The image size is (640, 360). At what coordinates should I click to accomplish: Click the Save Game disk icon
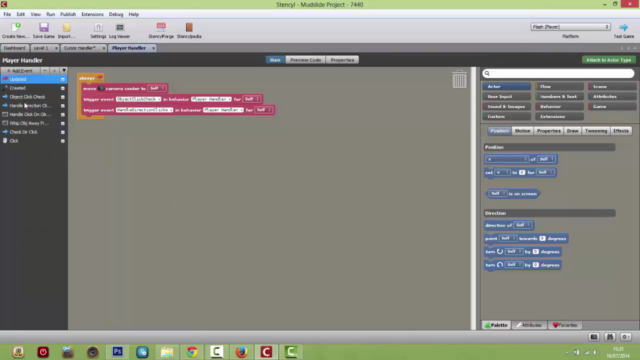coord(44,27)
